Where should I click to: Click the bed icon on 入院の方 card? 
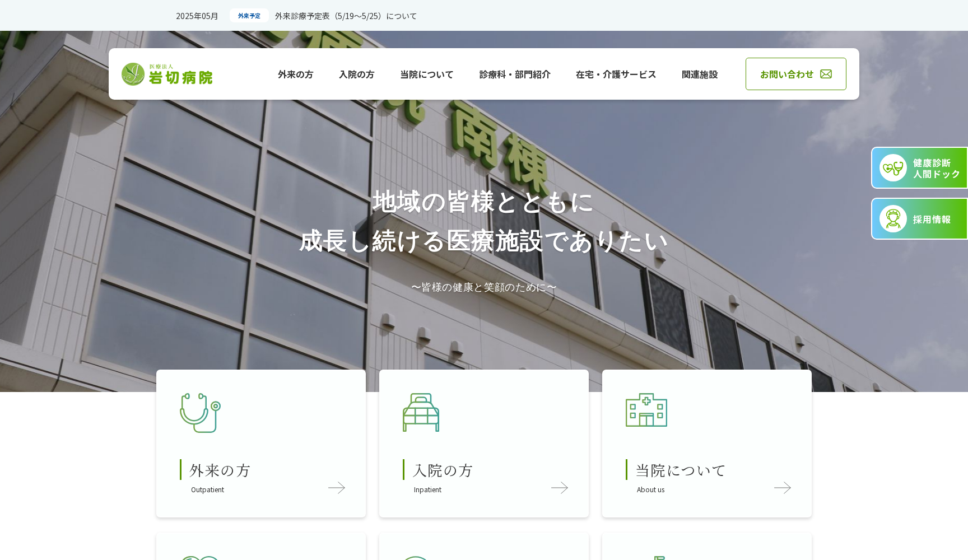421,413
